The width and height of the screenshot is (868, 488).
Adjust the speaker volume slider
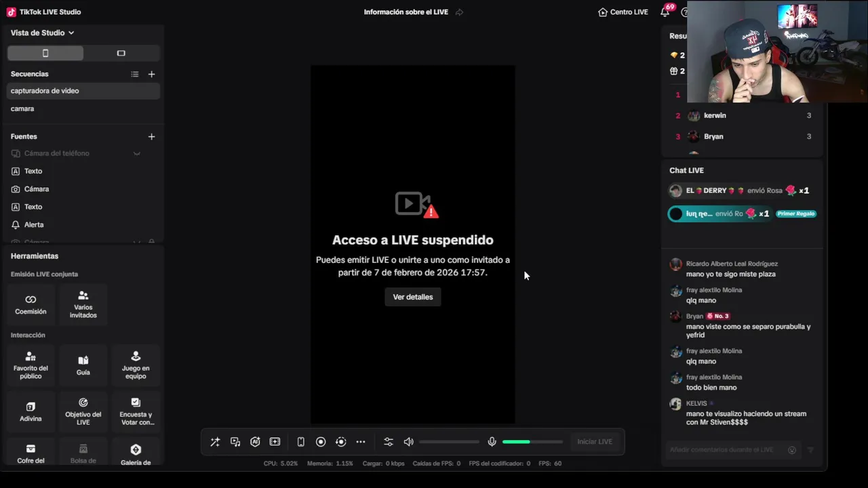tap(449, 442)
